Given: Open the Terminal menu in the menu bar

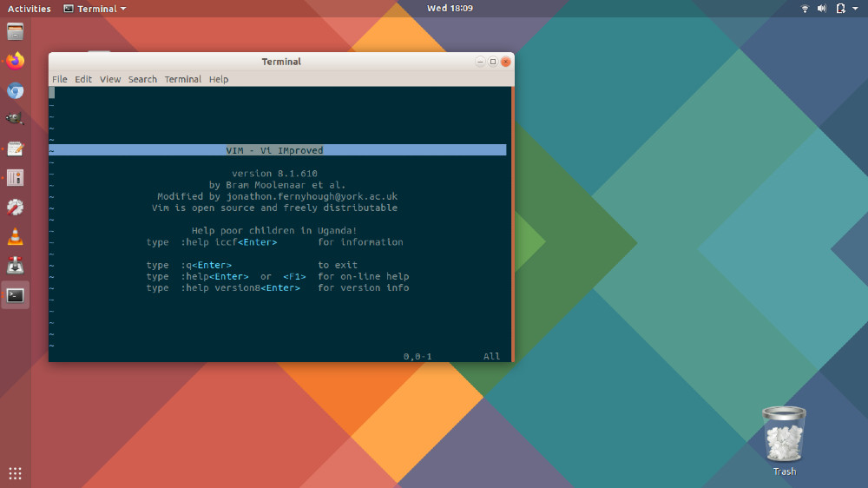Looking at the screenshot, I should (x=182, y=79).
